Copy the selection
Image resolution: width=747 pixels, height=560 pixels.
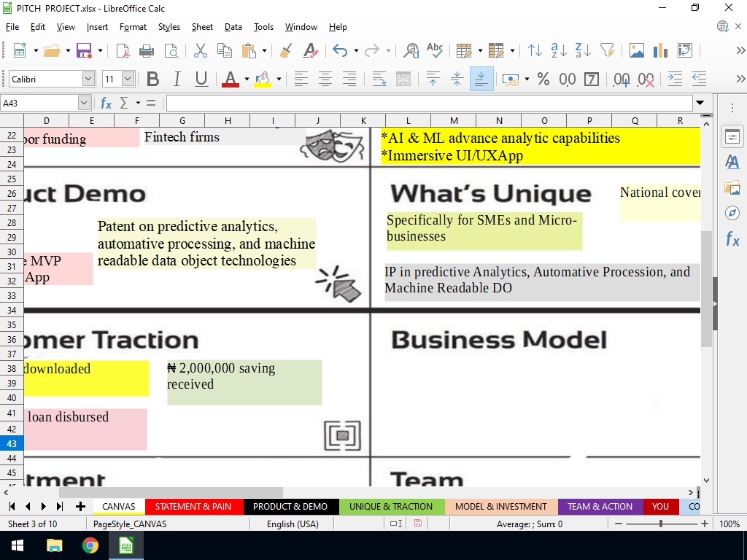[225, 50]
